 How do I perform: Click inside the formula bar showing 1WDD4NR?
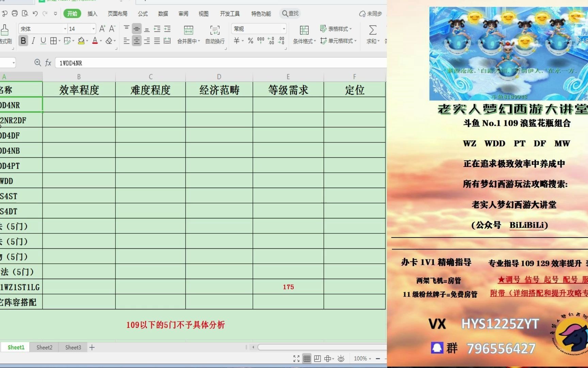[220, 63]
